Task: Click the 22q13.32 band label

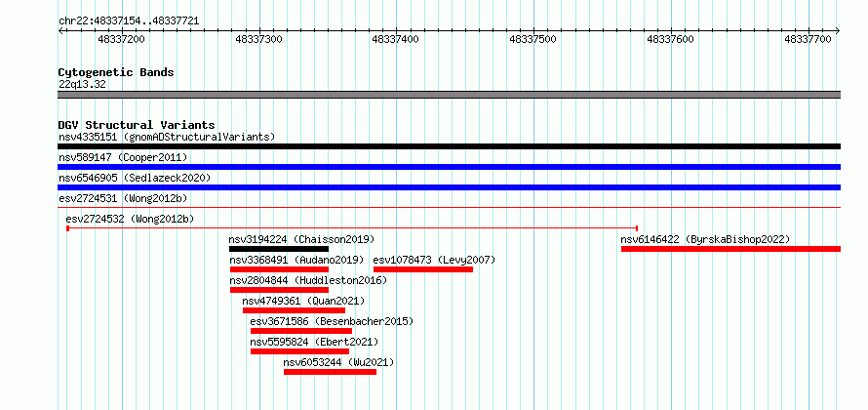Action: [x=82, y=84]
